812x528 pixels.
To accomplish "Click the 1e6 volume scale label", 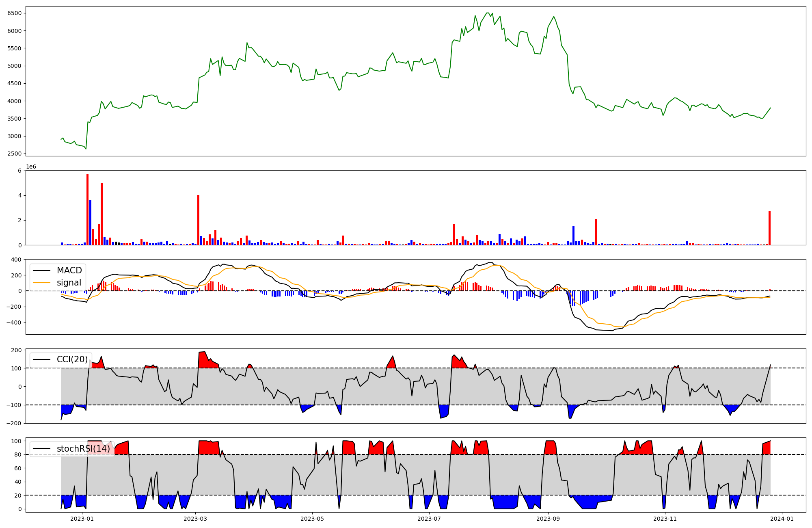I will click(x=31, y=167).
